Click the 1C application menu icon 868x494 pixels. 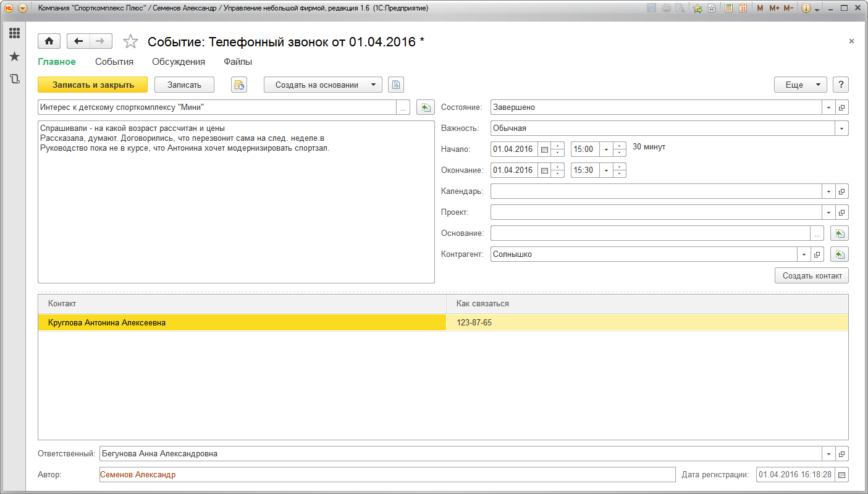[9, 9]
